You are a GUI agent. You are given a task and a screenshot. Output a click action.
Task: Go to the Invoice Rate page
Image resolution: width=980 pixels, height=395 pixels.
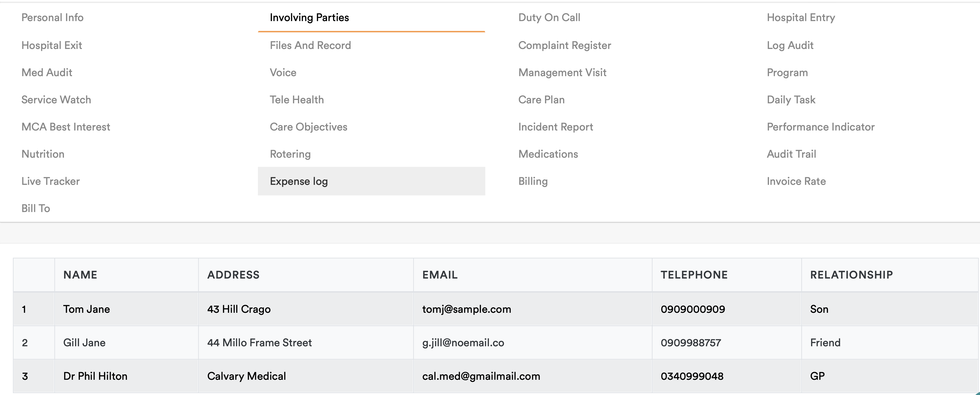tap(796, 181)
